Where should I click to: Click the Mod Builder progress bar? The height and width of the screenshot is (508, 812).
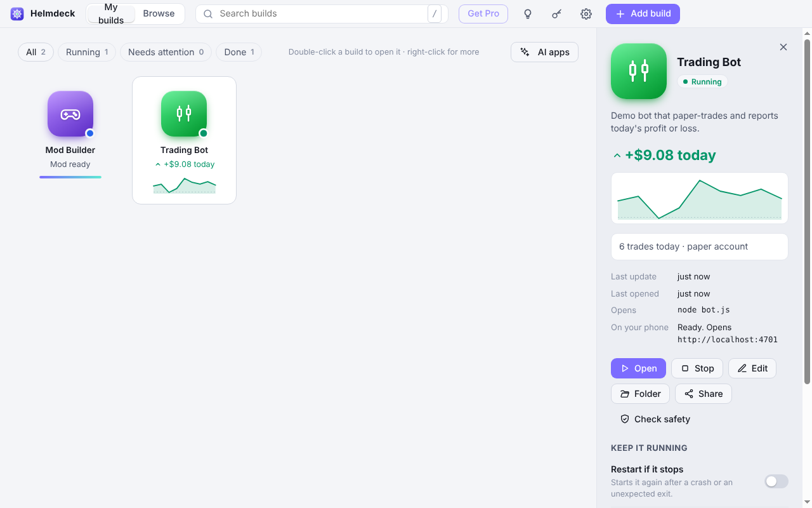(x=70, y=177)
